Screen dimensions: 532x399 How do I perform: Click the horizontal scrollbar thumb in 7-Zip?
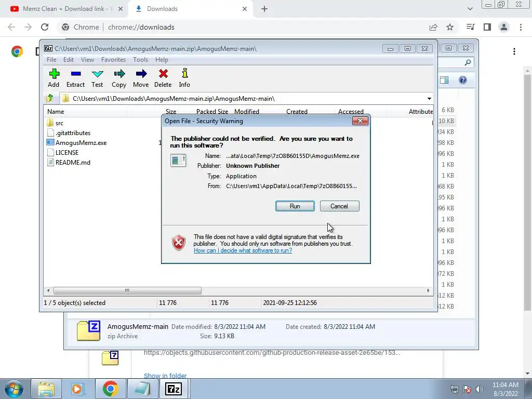click(127, 290)
